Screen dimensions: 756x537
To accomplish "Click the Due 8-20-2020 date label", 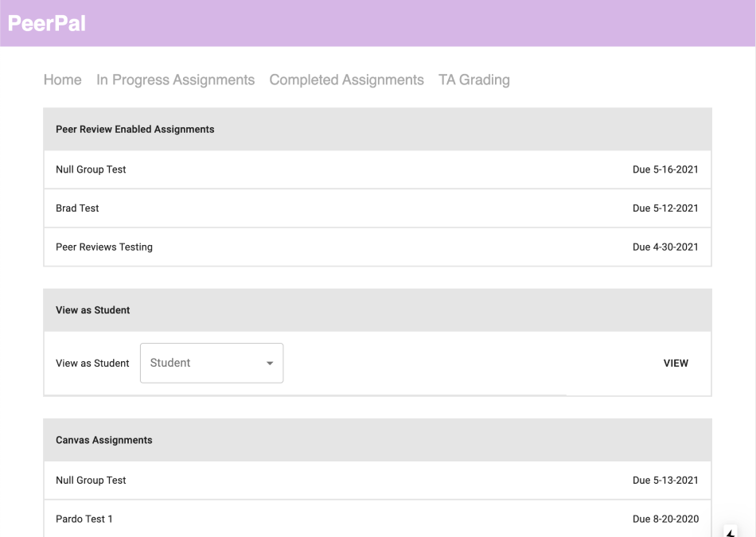I will (x=665, y=519).
